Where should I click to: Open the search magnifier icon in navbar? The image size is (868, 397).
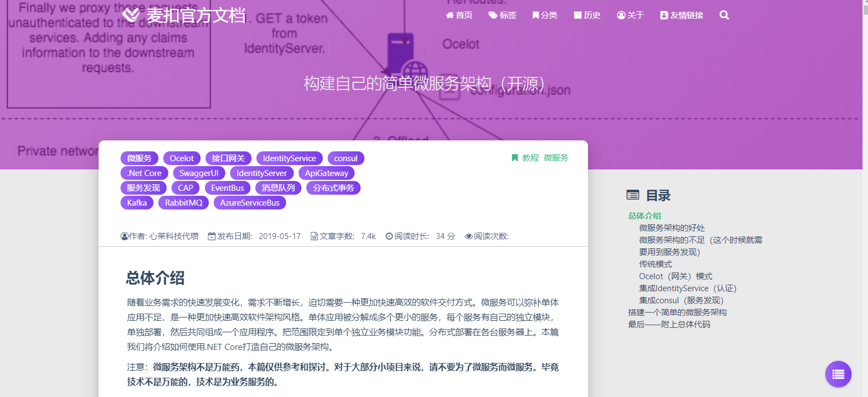[724, 15]
